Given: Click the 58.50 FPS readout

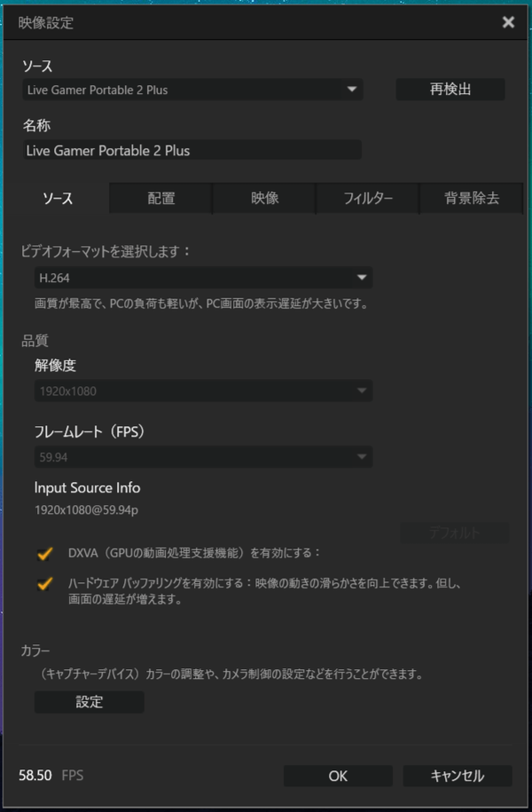Looking at the screenshot, I should point(51,776).
